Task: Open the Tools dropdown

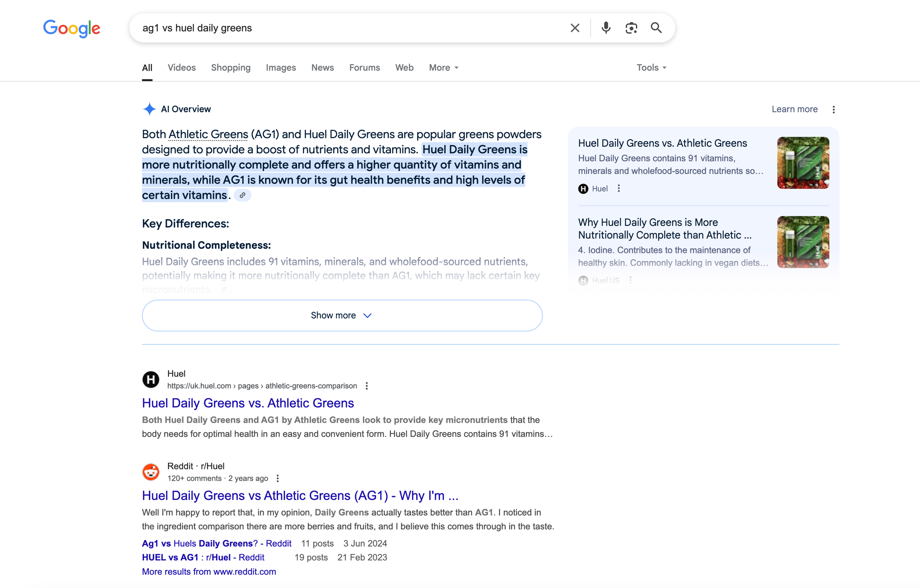Action: click(651, 68)
